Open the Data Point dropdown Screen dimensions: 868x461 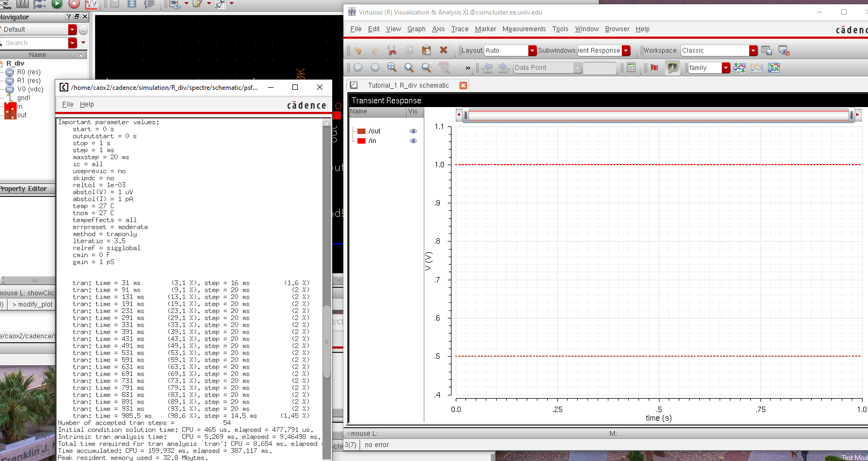coord(578,68)
